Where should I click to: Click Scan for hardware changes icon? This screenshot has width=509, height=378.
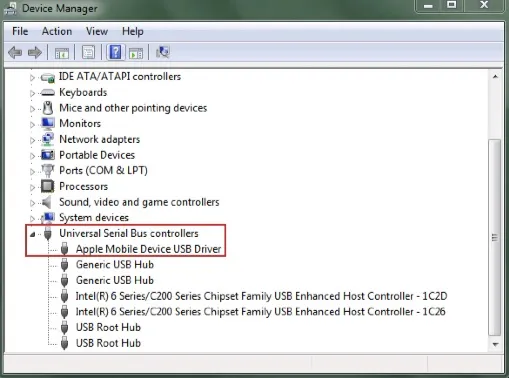(x=163, y=52)
